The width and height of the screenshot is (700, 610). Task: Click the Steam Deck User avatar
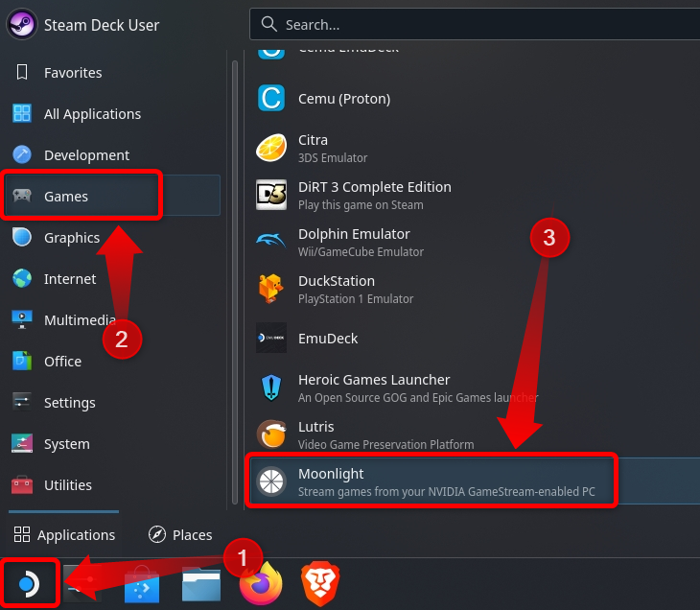coord(22,24)
